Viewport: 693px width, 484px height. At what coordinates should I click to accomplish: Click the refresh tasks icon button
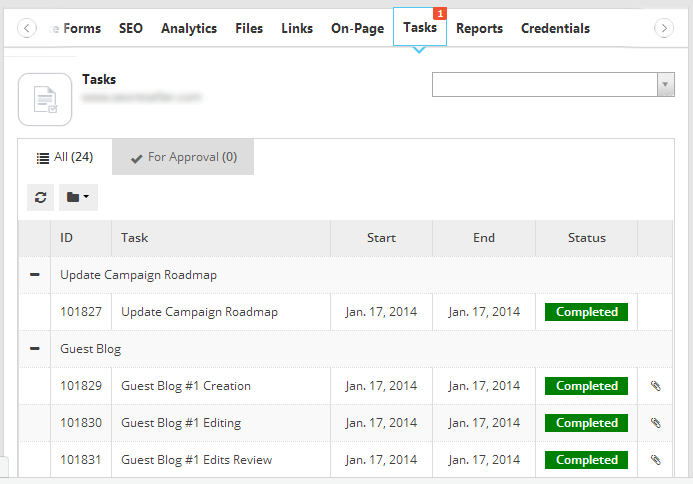(40, 197)
